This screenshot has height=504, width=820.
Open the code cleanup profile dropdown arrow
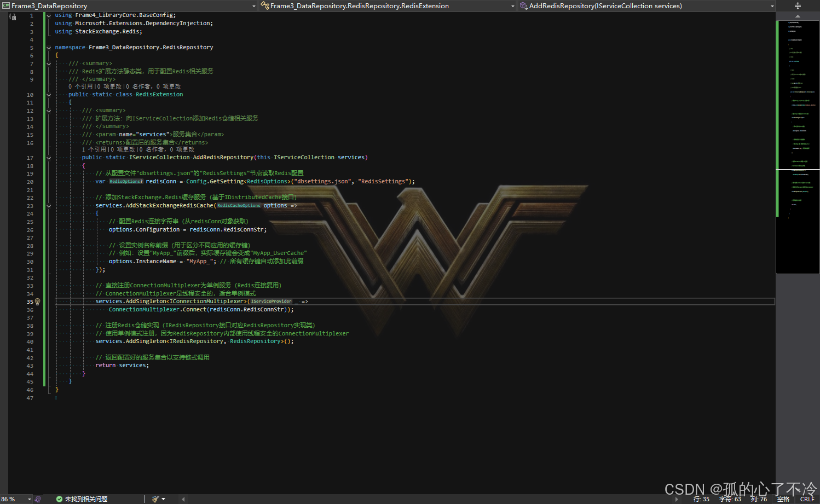(x=163, y=499)
